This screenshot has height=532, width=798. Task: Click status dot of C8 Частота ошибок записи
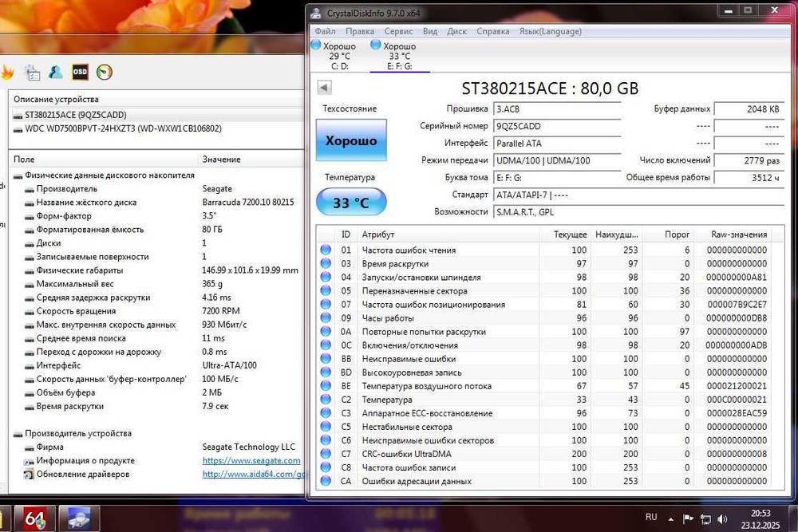[326, 467]
